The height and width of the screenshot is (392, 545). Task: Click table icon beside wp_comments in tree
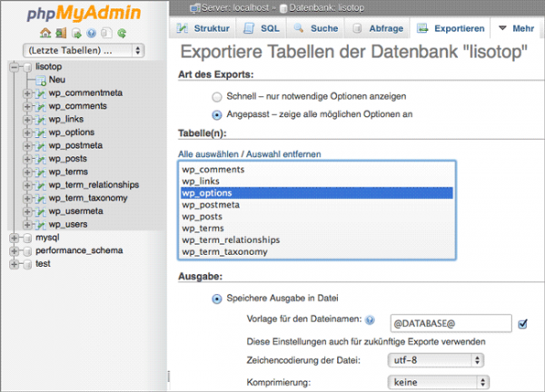pos(41,106)
